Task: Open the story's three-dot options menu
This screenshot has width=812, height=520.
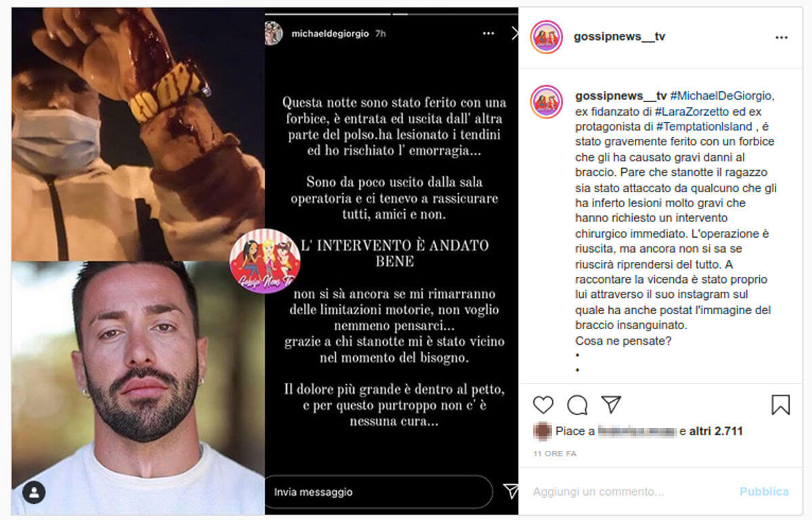Action: [x=489, y=33]
